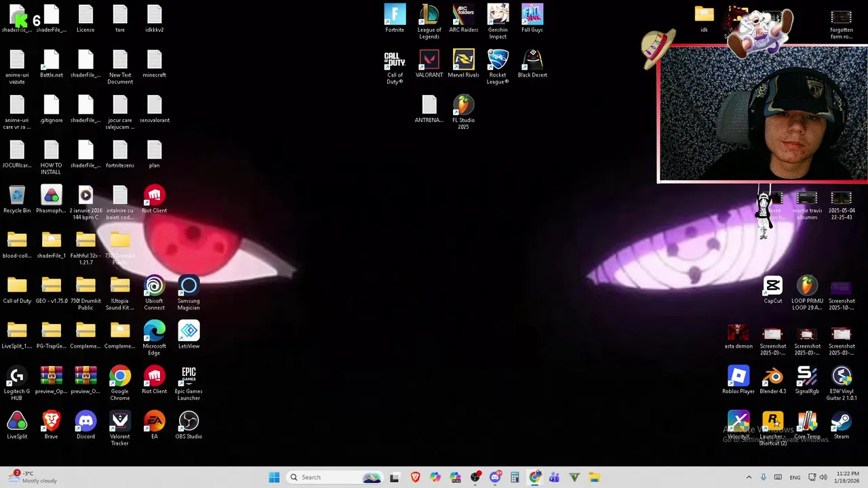The height and width of the screenshot is (488, 868).
Task: Click the ENG language indicator
Action: pos(795,477)
